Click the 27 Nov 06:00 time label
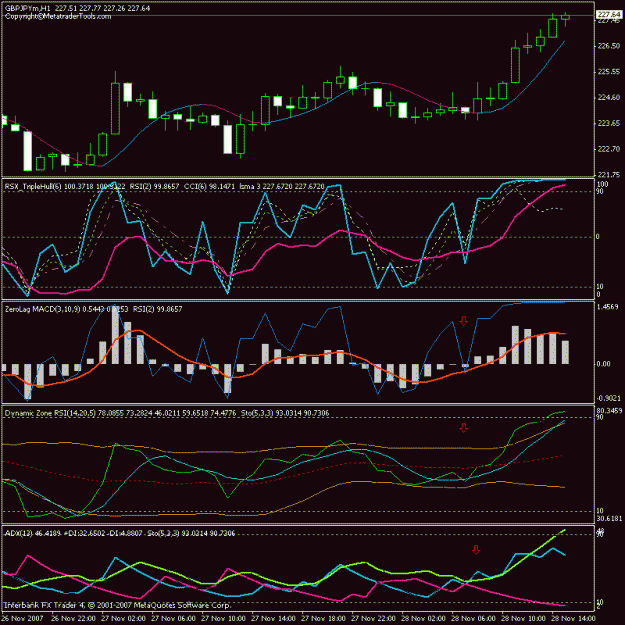The height and width of the screenshot is (625, 625). pos(173,618)
